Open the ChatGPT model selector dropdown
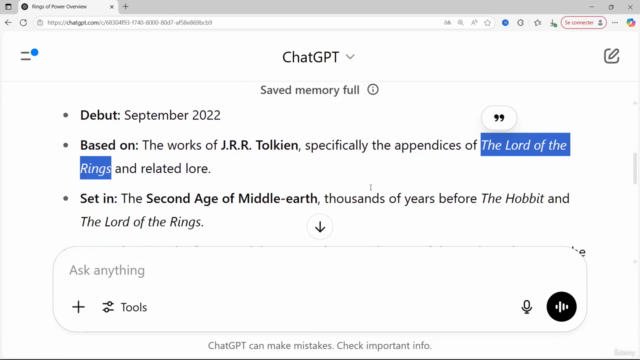 [x=318, y=57]
